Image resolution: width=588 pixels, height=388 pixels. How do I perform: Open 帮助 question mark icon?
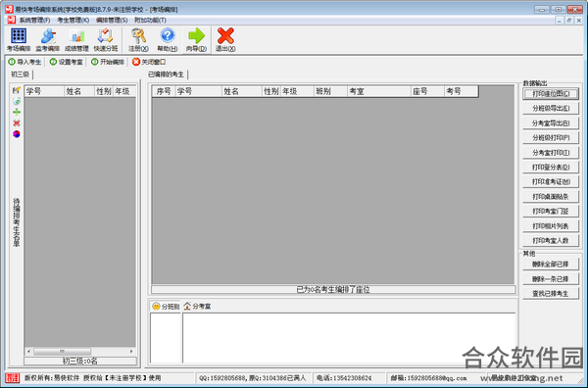[168, 39]
